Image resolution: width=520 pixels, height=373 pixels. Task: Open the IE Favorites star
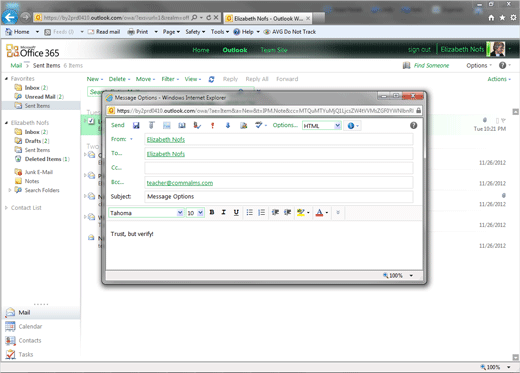pos(502,18)
